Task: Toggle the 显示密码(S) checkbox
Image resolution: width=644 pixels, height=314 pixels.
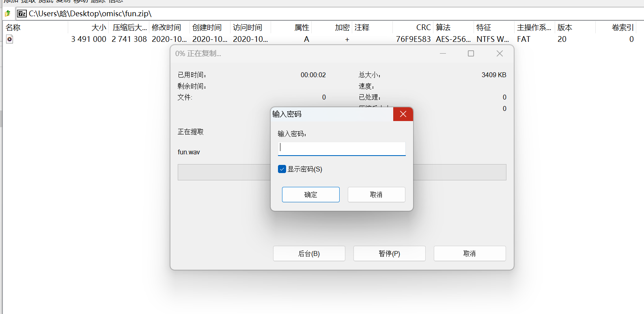Action: click(282, 169)
